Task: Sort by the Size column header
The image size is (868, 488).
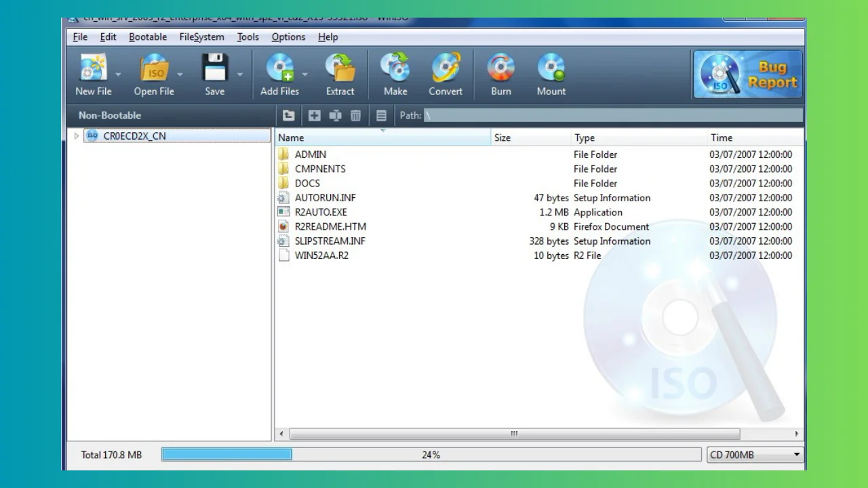Action: [x=531, y=138]
